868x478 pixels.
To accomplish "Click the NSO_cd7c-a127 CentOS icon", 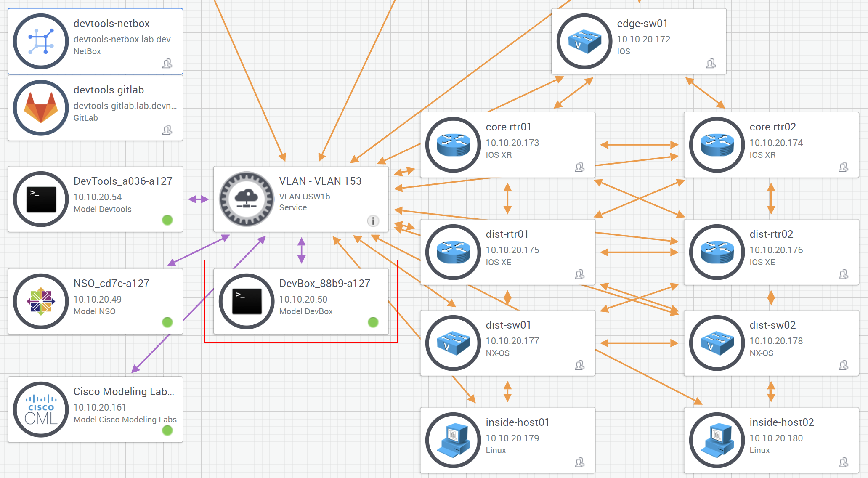I will [x=41, y=301].
